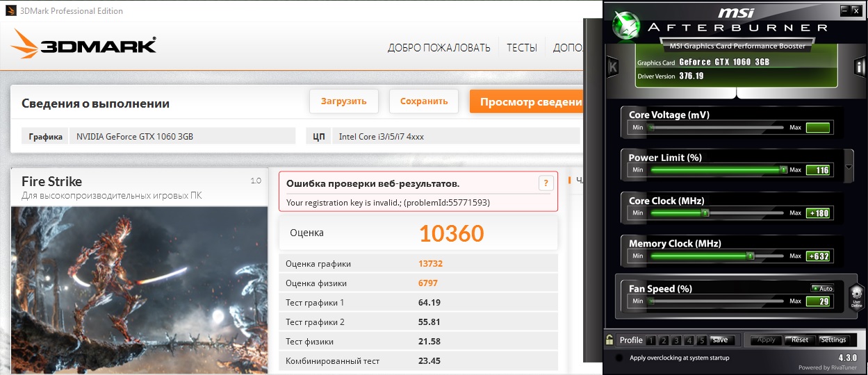Click the Memory Clock value field +632
This screenshot has height=375, width=868.
(818, 256)
